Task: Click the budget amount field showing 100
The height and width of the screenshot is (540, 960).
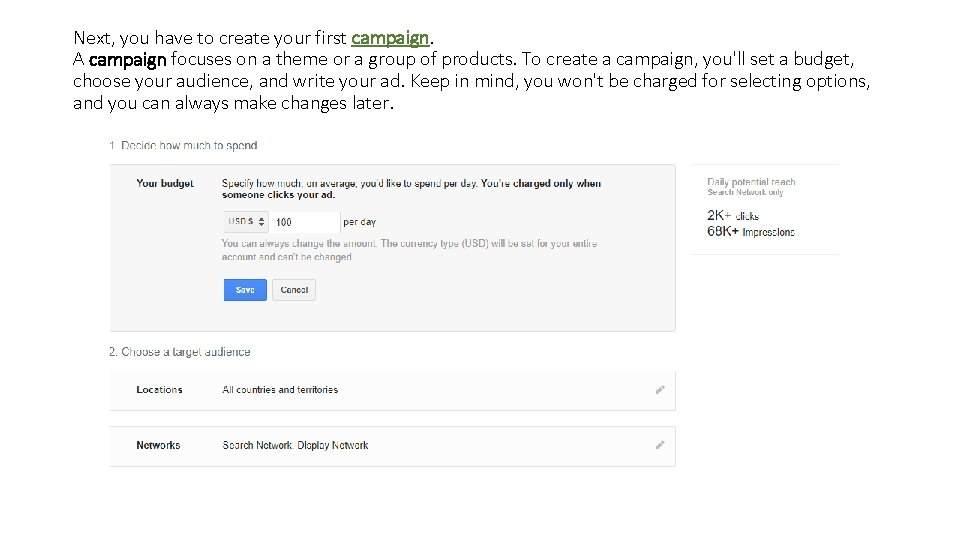Action: 305,222
